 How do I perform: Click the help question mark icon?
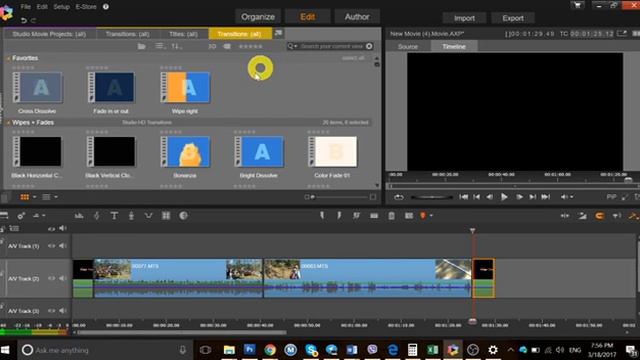(x=105, y=7)
